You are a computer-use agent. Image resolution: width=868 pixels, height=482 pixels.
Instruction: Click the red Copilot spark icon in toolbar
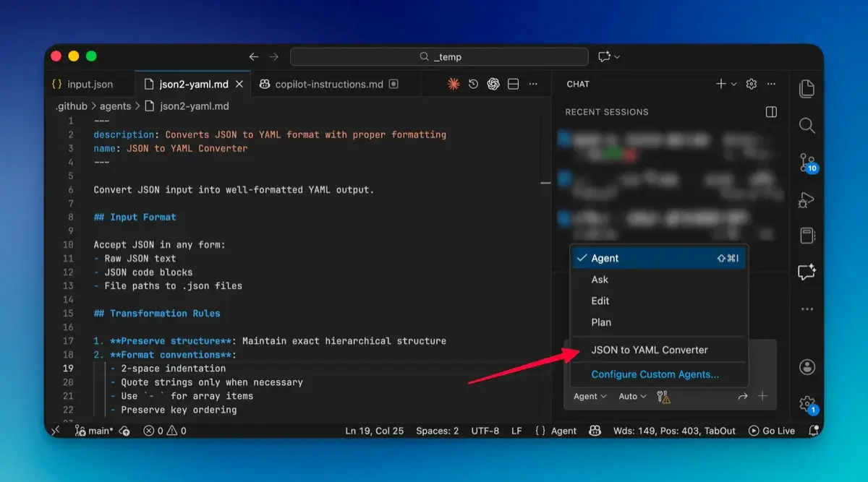click(454, 83)
